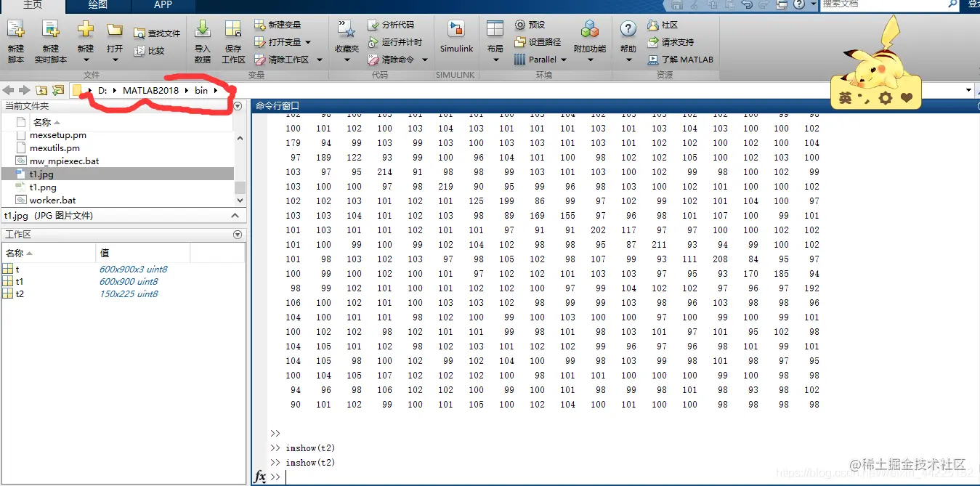Image resolution: width=980 pixels, height=486 pixels.
Task: Click the 新建实时脚本 (New Live Script) icon
Action: [50, 29]
